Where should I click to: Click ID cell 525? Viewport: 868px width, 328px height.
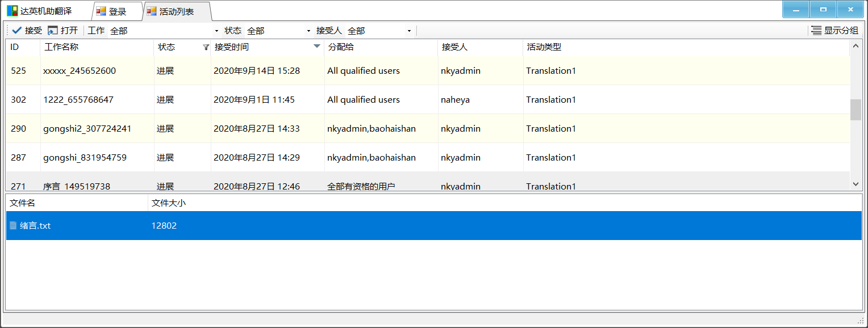(19, 71)
